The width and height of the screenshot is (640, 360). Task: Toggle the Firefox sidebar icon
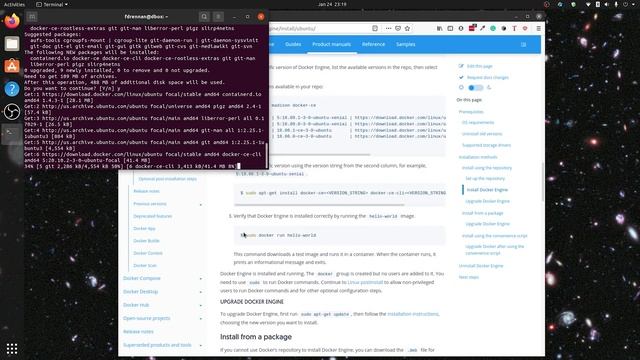[450, 29]
